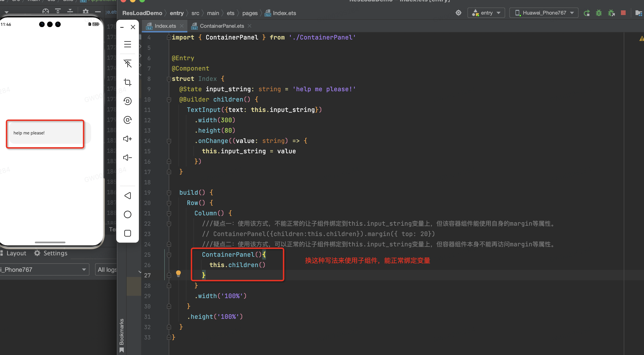Click the ets breadcrumb segment
This screenshot has width=644, height=355.
click(x=230, y=13)
